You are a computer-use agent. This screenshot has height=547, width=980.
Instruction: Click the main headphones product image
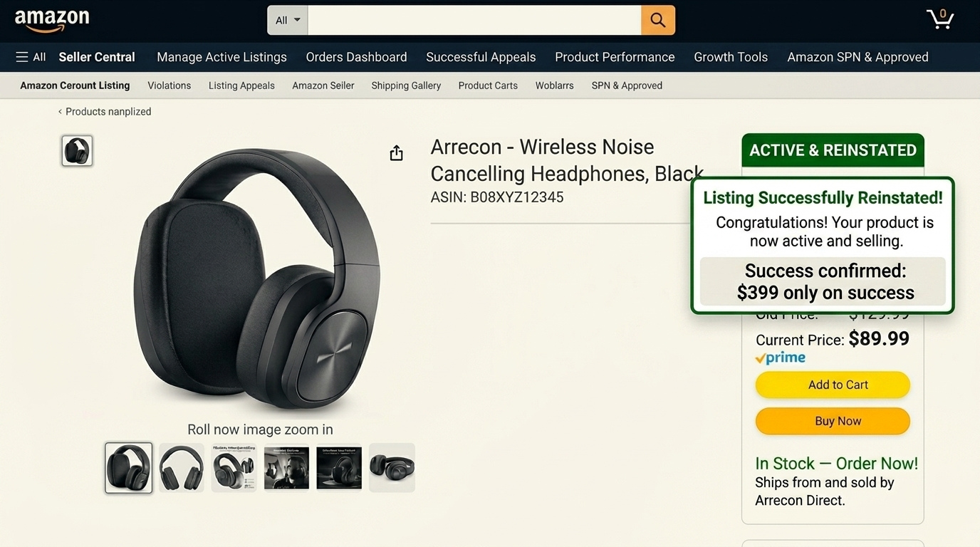click(x=256, y=278)
